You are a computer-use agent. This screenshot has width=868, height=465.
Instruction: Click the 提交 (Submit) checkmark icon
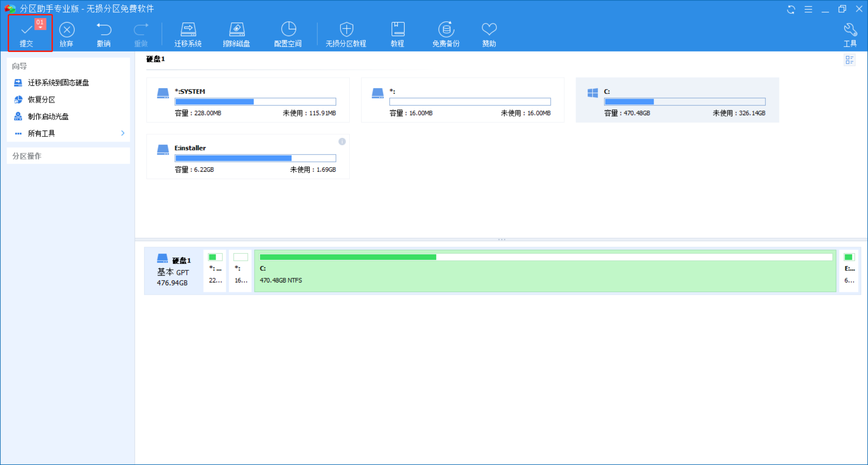[27, 30]
